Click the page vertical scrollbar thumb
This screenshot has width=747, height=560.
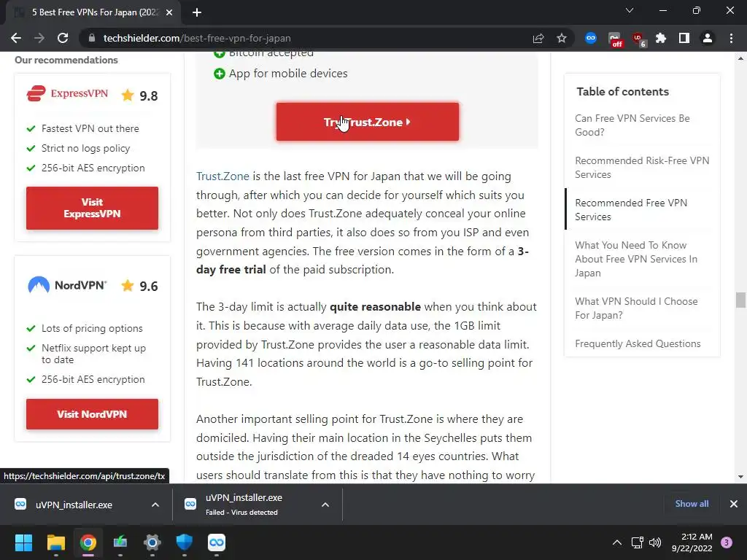[740, 300]
